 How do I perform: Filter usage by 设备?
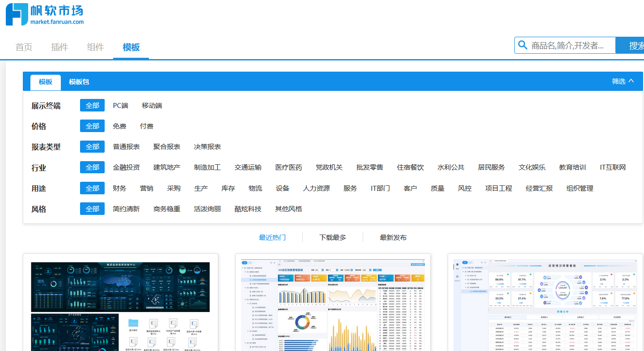[x=283, y=188]
